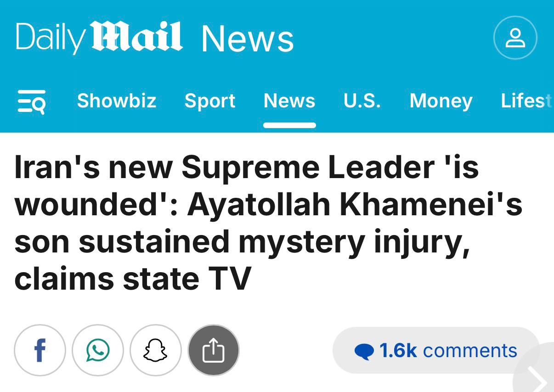Share the article via WhatsApp
The width and height of the screenshot is (554, 392).
98,351
